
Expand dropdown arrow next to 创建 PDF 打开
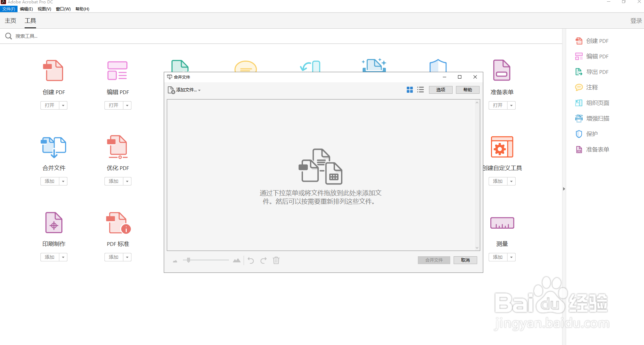point(63,106)
